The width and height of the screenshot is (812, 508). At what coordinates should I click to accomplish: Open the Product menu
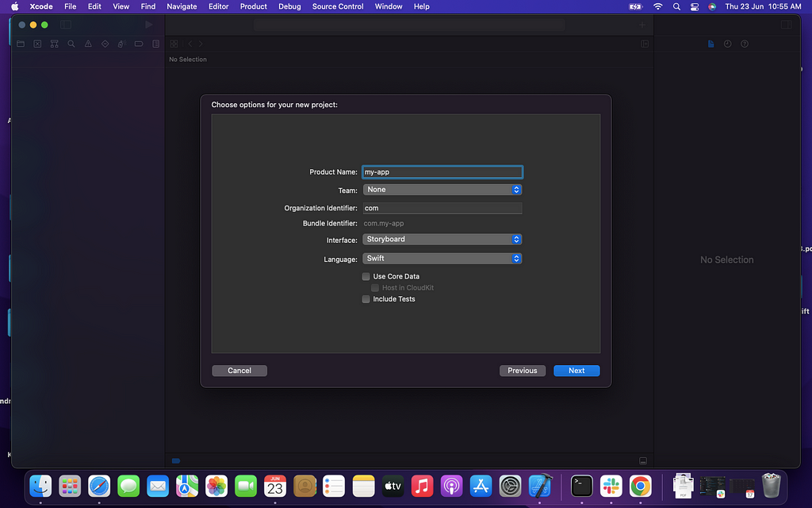tap(253, 6)
